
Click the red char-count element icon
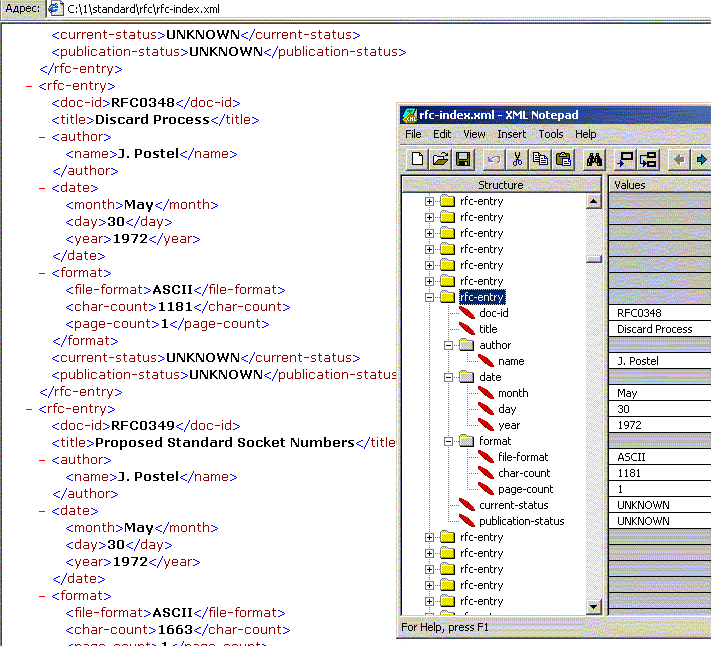[486, 472]
